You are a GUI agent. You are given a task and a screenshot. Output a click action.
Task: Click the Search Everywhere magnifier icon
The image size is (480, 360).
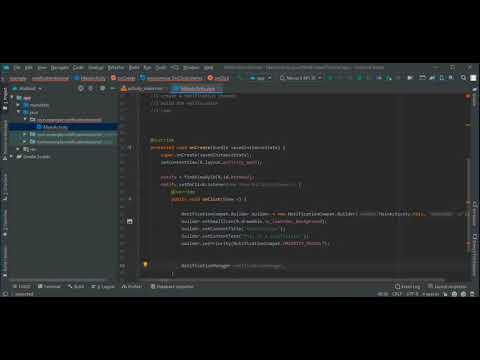(464, 78)
